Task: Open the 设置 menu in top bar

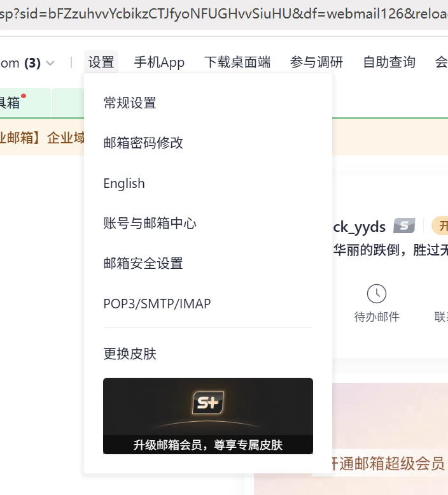Action: 101,62
